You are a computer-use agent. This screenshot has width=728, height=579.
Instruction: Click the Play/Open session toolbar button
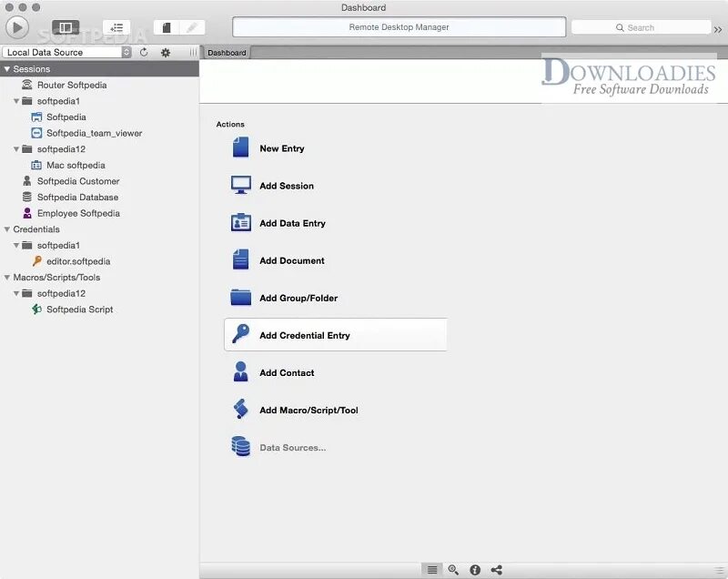[17, 27]
